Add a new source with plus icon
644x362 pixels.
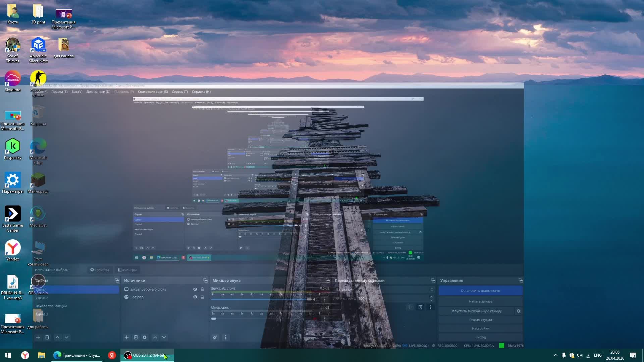click(x=126, y=337)
